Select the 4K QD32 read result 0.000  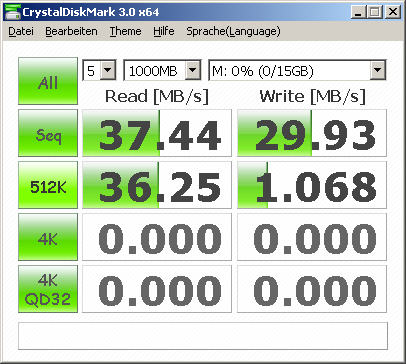157,289
